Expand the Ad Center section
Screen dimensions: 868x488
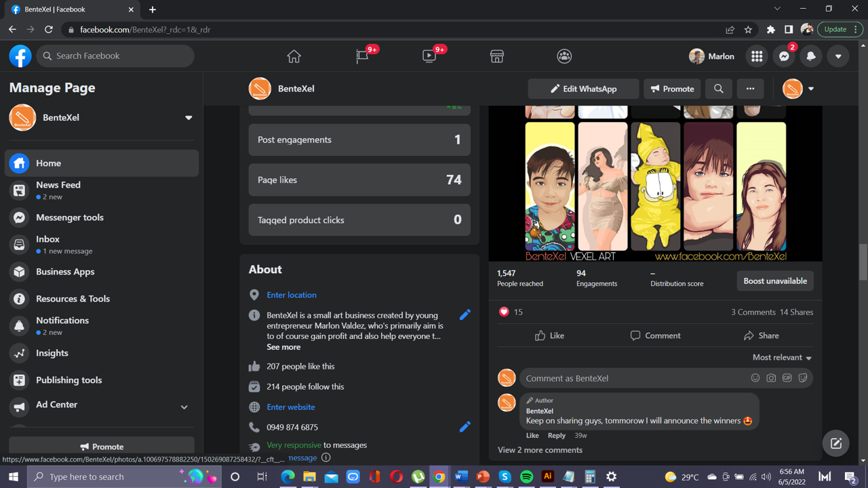coord(184,407)
